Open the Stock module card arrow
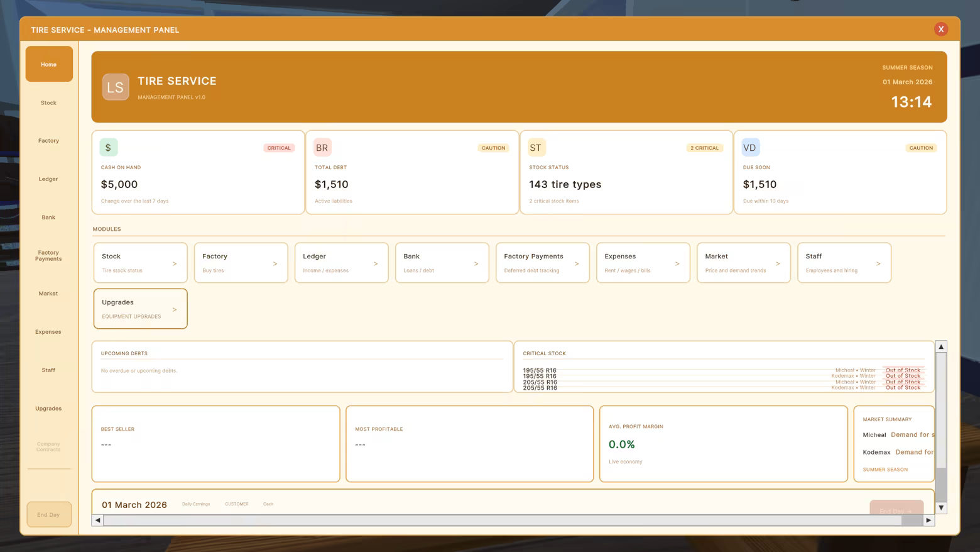 (x=175, y=263)
